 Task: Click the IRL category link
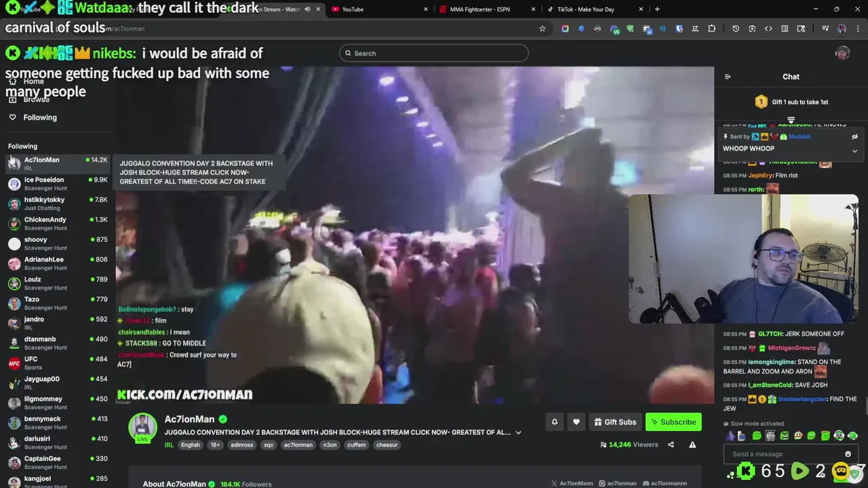click(169, 445)
